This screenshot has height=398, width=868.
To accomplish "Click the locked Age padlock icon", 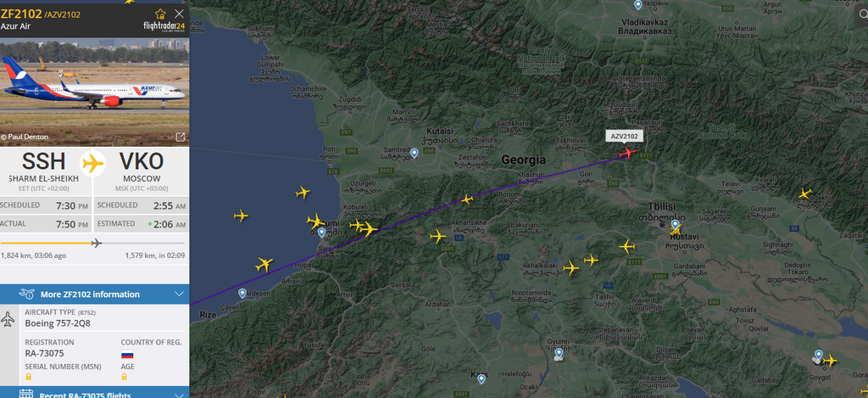I will (124, 377).
